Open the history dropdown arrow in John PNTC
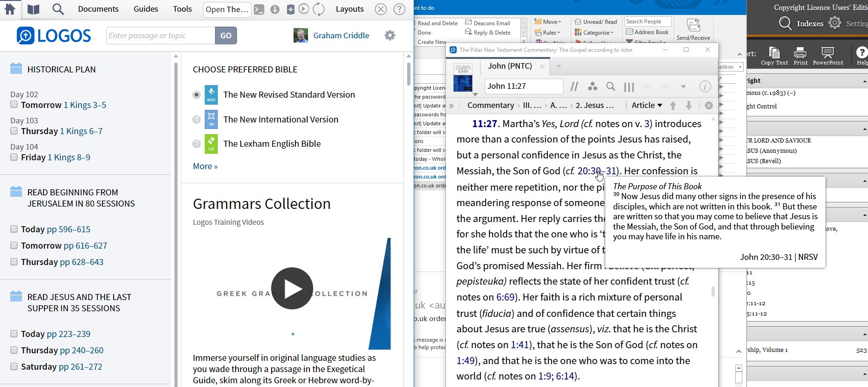This screenshot has height=387, width=868. pyautogui.click(x=683, y=86)
